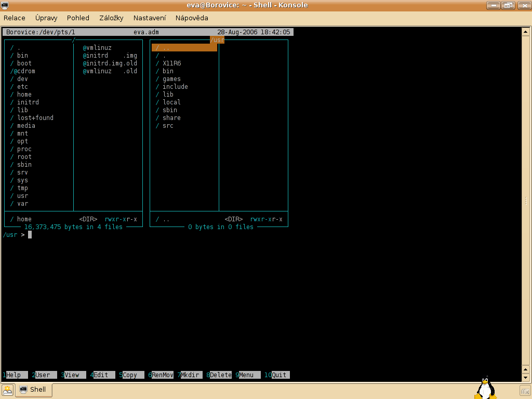
Task: Open the Nastavení menu
Action: [149, 18]
